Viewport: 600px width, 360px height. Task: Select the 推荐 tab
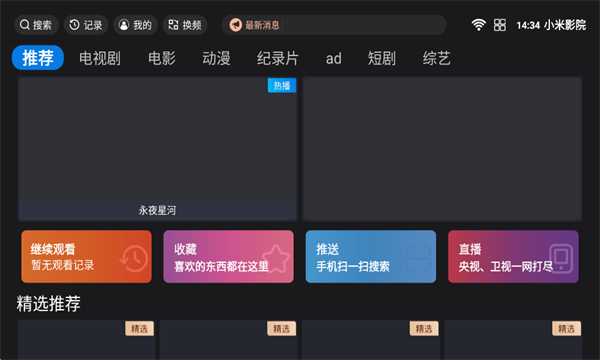click(38, 58)
